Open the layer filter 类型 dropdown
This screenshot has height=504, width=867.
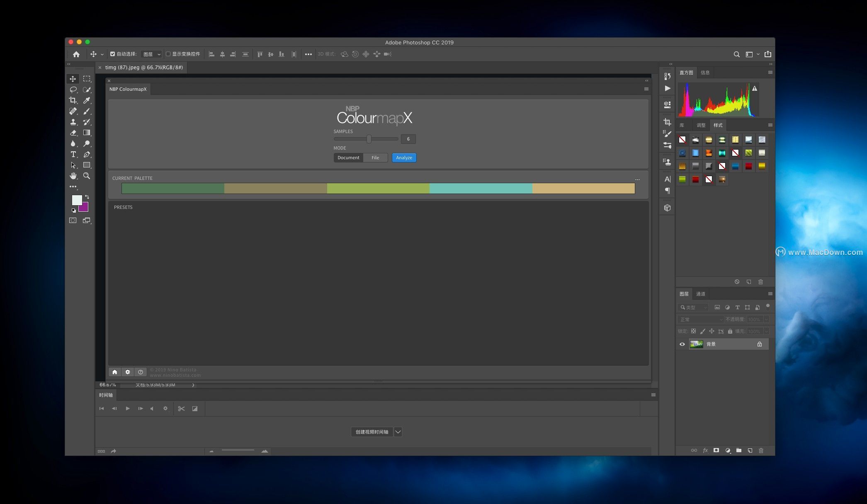pyautogui.click(x=693, y=308)
